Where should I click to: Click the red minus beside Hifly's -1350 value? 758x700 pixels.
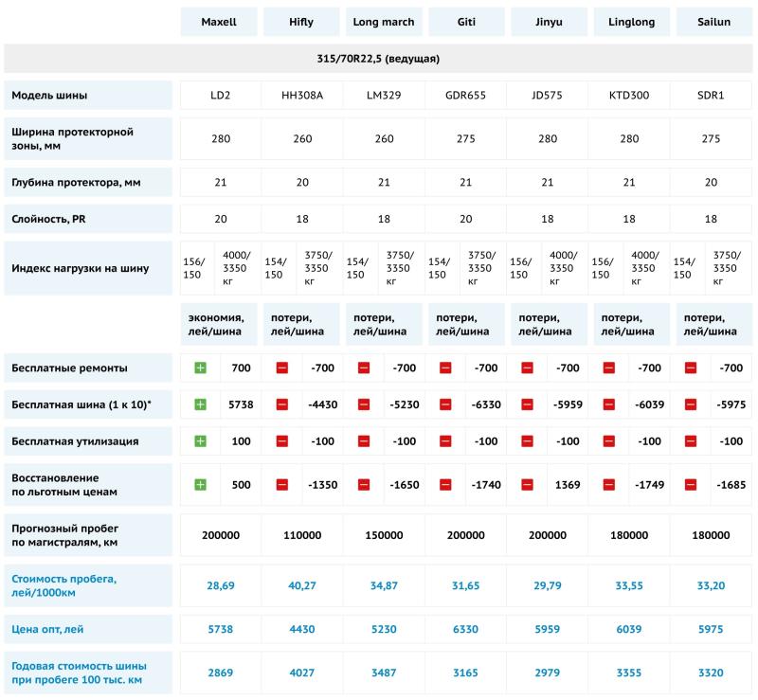tap(281, 485)
